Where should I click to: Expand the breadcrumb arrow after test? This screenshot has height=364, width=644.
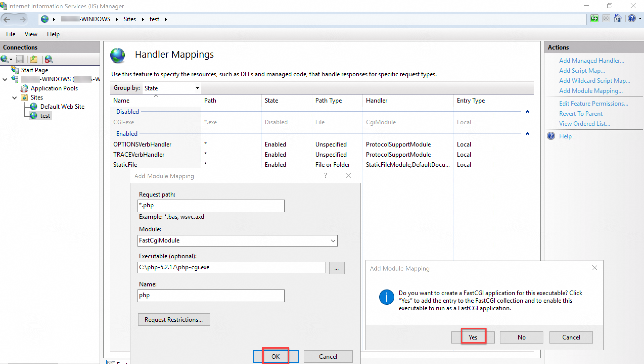click(166, 19)
